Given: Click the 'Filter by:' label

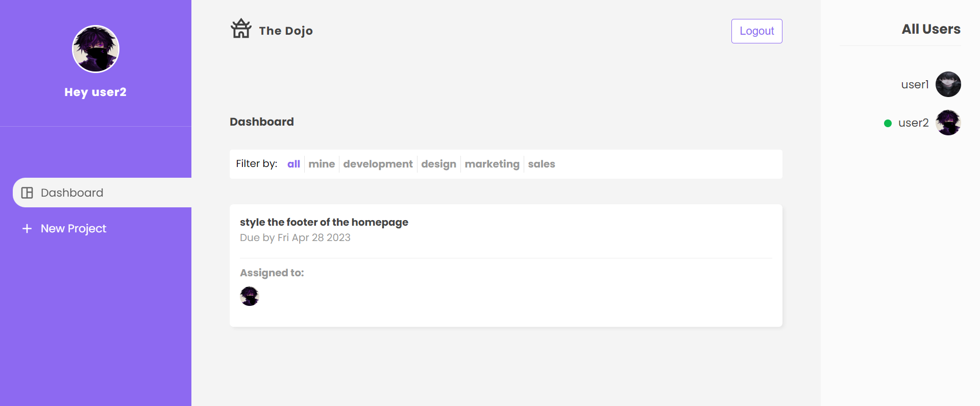Looking at the screenshot, I should (257, 163).
